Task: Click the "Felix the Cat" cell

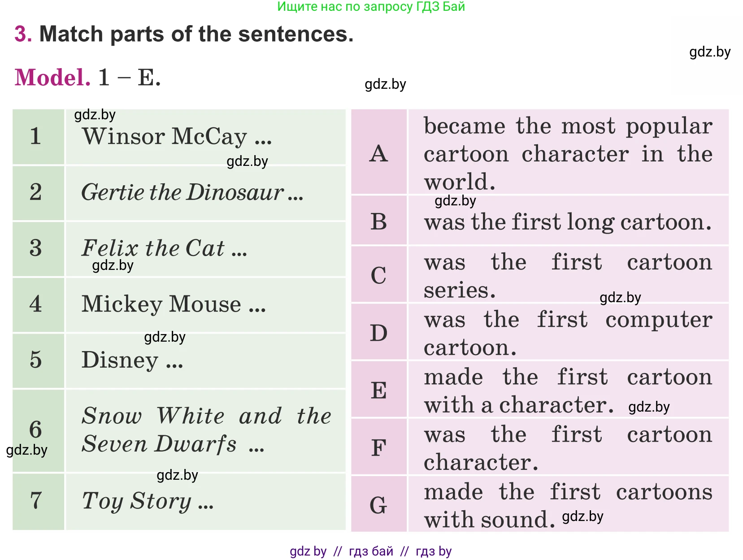Action: click(164, 248)
